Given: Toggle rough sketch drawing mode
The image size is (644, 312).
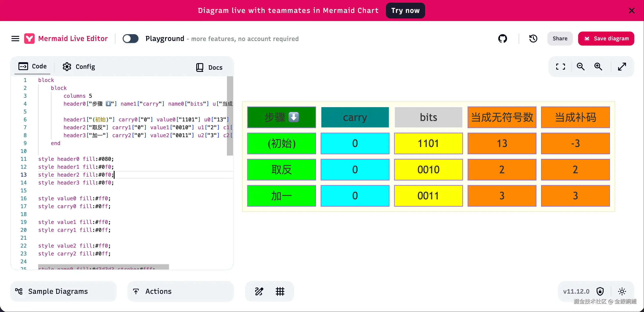Looking at the screenshot, I should tap(259, 291).
